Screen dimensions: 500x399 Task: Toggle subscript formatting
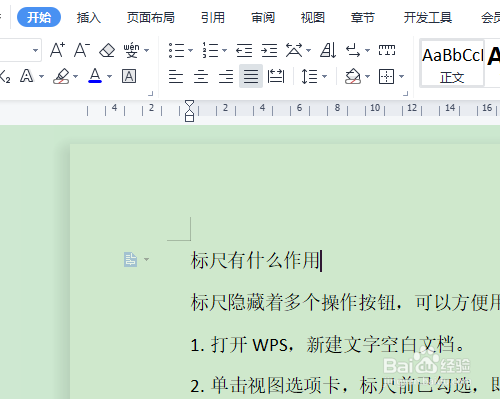point(5,77)
